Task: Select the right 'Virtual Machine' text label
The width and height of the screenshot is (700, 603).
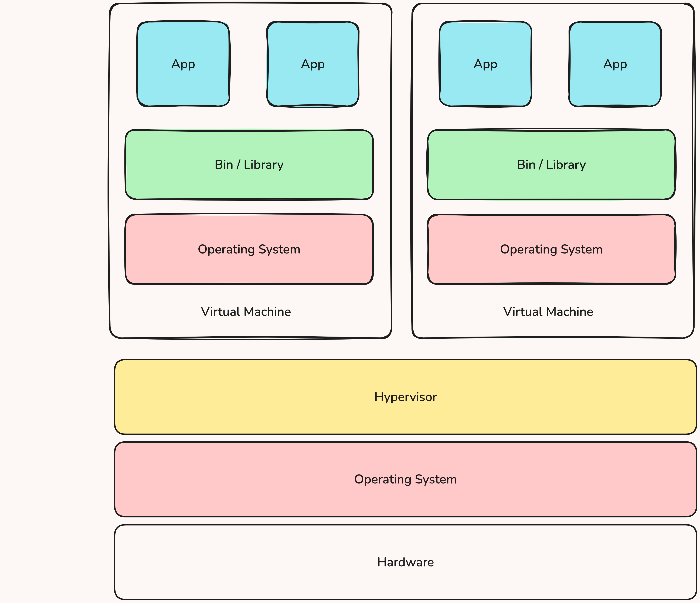Action: coord(548,311)
